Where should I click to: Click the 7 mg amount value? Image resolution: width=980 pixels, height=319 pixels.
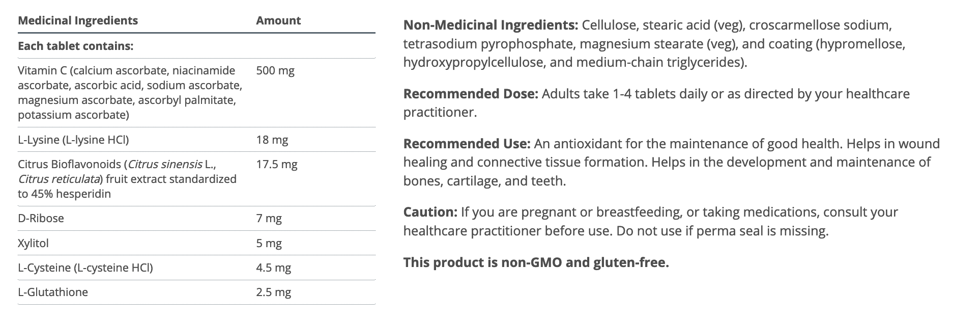(269, 219)
